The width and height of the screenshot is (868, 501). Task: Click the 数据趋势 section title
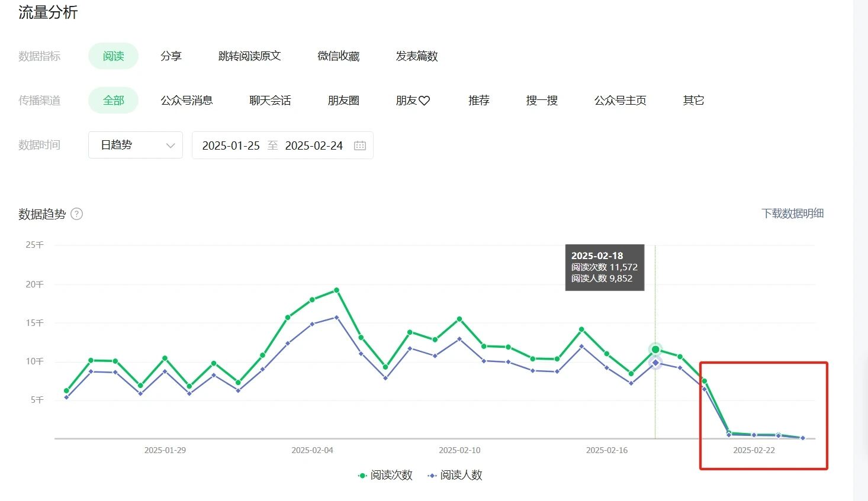(x=42, y=214)
